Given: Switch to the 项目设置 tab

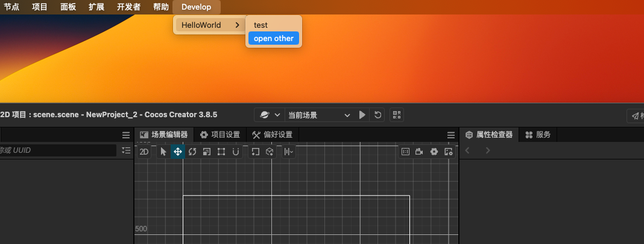Looking at the screenshot, I should 219,135.
